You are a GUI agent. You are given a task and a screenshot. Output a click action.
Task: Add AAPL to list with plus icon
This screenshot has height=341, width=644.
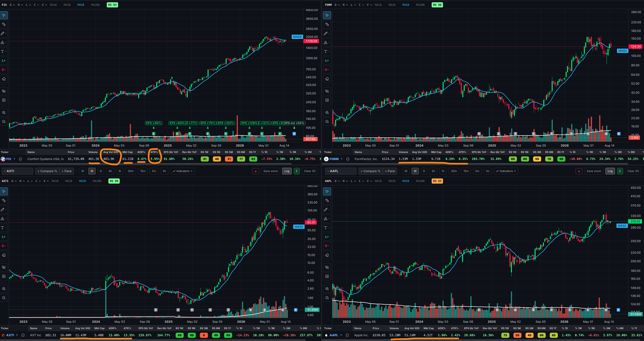[x=341, y=335]
